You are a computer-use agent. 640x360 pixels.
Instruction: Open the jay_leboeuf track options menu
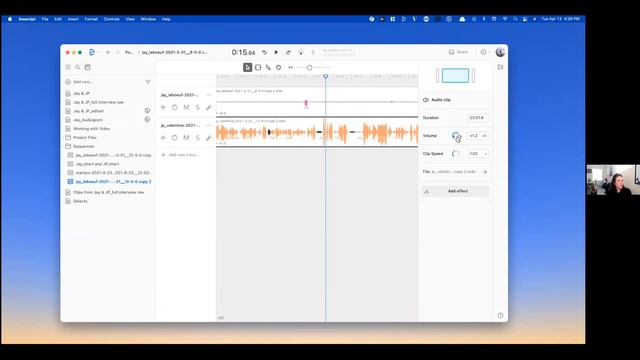point(209,95)
